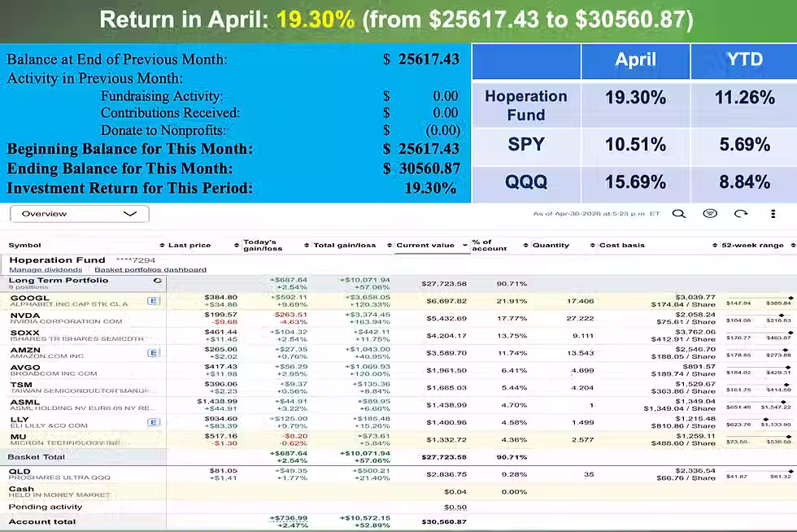The height and width of the screenshot is (532, 797).
Task: Open the Overview dropdown
Action: tap(80, 214)
